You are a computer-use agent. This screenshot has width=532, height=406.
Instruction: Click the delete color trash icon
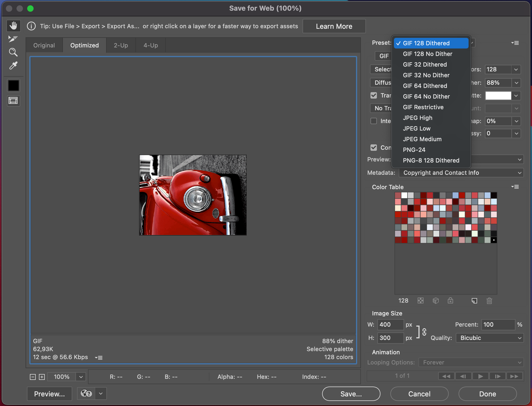pos(489,301)
